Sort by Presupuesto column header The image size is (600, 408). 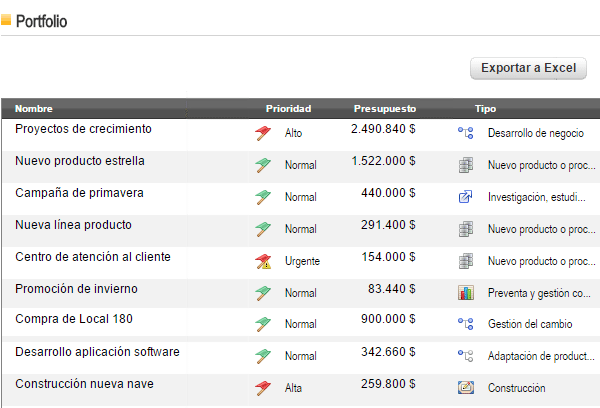tap(385, 108)
